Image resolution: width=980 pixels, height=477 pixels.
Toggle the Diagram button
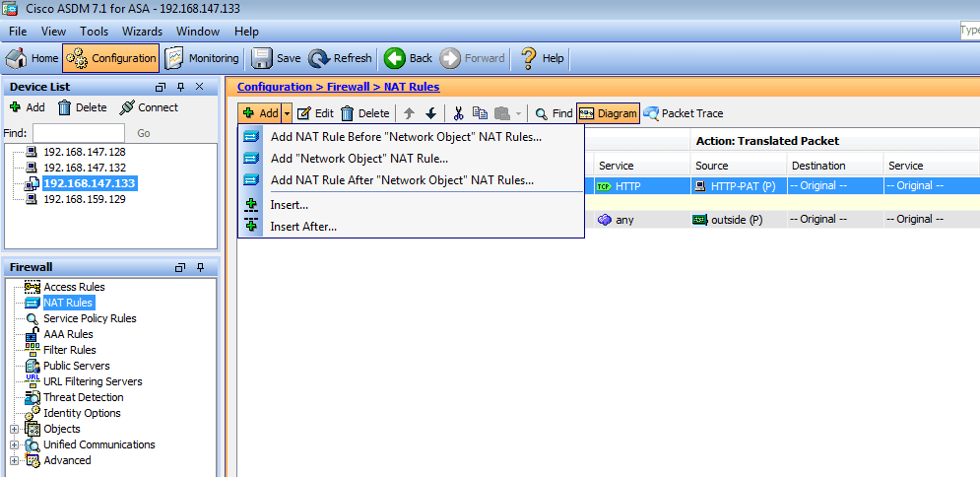[x=608, y=113]
